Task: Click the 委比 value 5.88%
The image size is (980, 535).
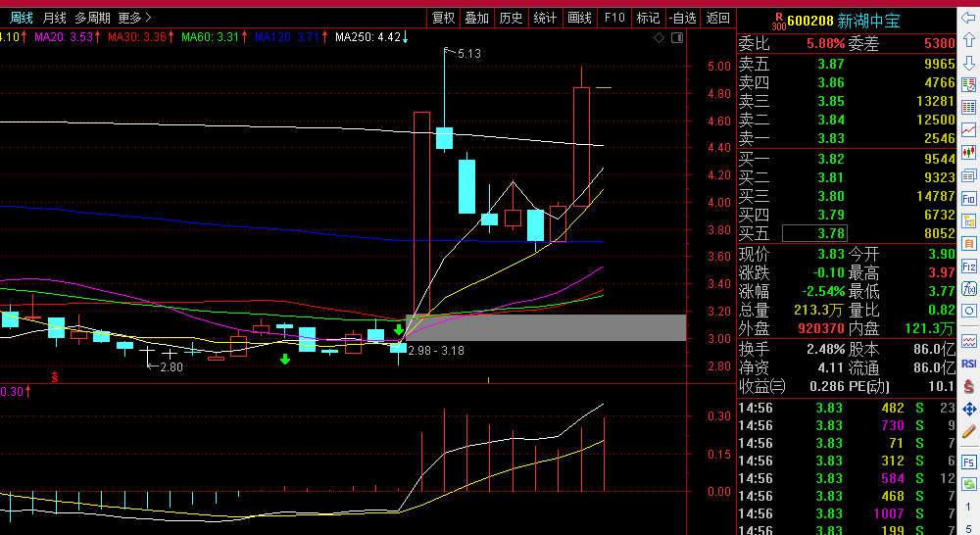Action: click(x=825, y=44)
